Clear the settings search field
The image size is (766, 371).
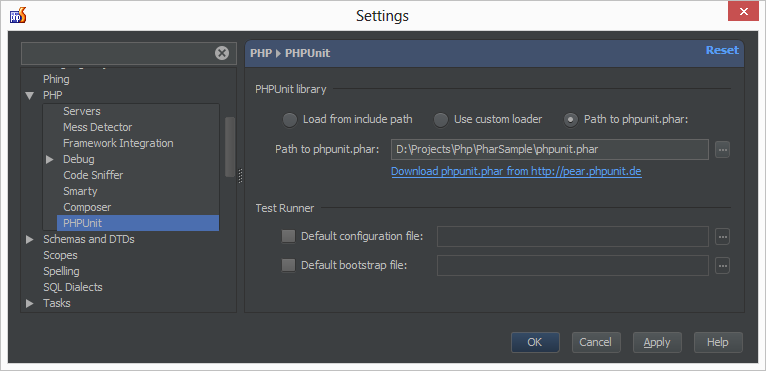tap(222, 53)
